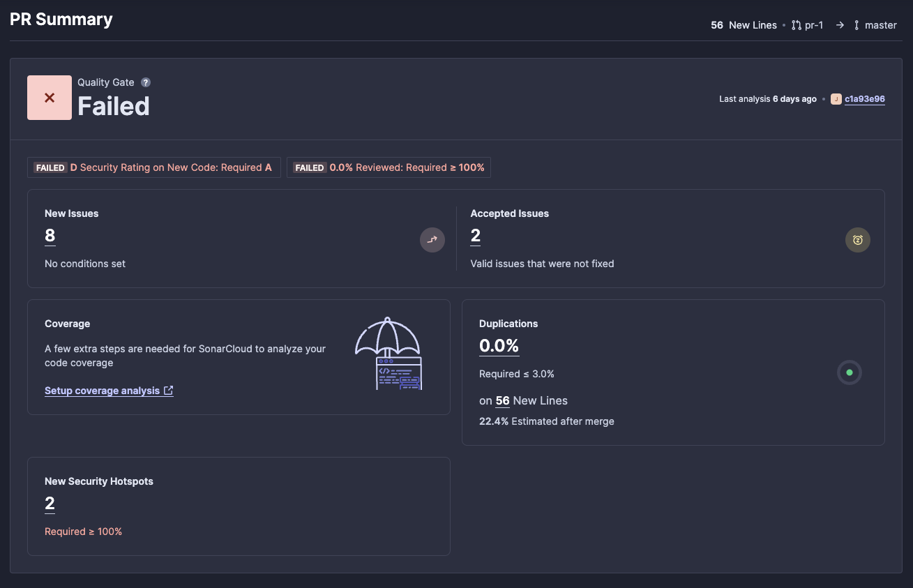913x588 pixels.
Task: Click the master target branch label
Action: pyautogui.click(x=880, y=25)
